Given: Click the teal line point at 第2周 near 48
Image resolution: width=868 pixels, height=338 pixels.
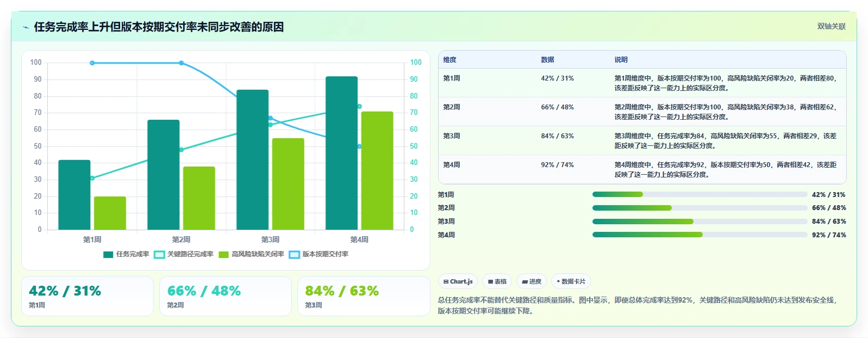Looking at the screenshot, I should (181, 150).
